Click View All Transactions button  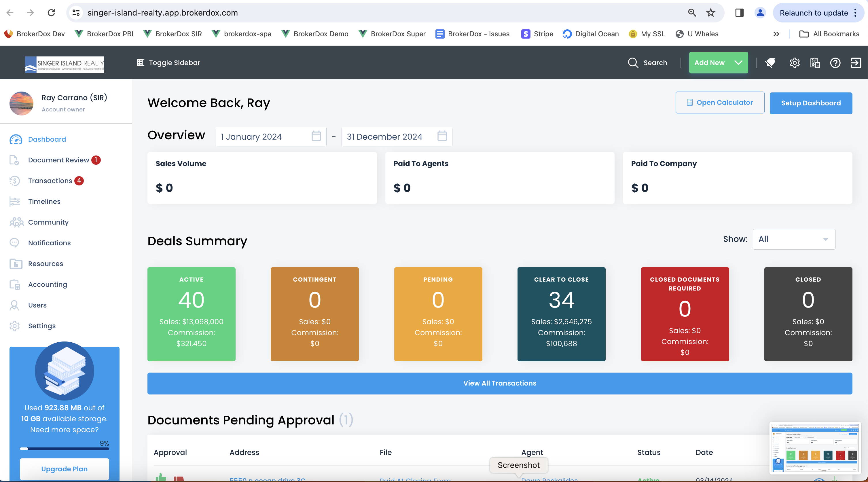point(499,383)
